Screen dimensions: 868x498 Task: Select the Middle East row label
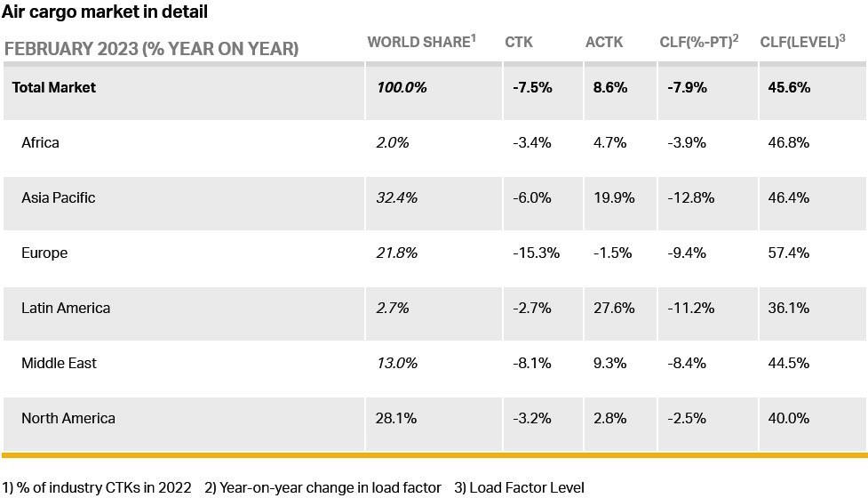60,363
